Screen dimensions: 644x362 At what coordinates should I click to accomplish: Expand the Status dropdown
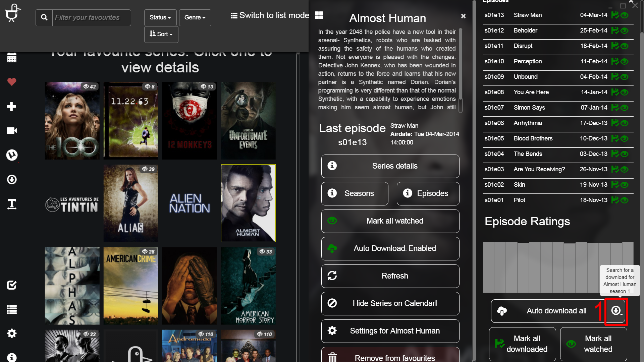click(x=160, y=17)
